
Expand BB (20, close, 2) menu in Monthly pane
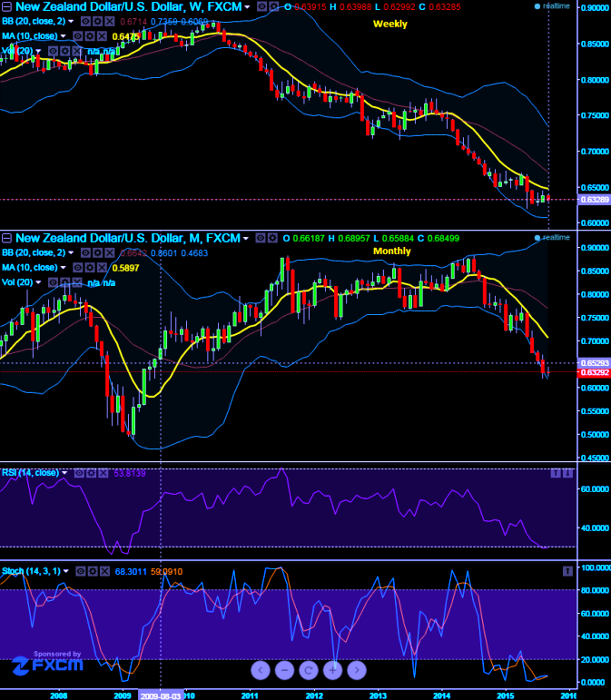click(x=71, y=253)
